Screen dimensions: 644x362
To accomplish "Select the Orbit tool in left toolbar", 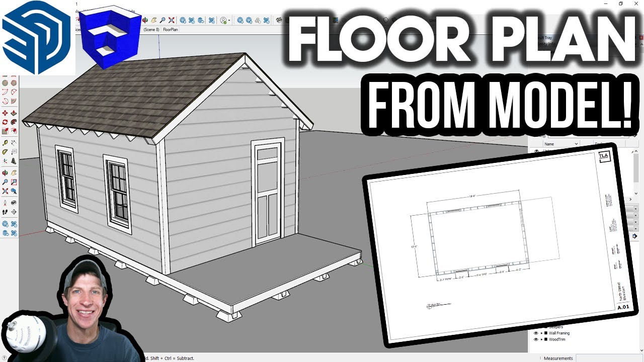I will [x=5, y=173].
